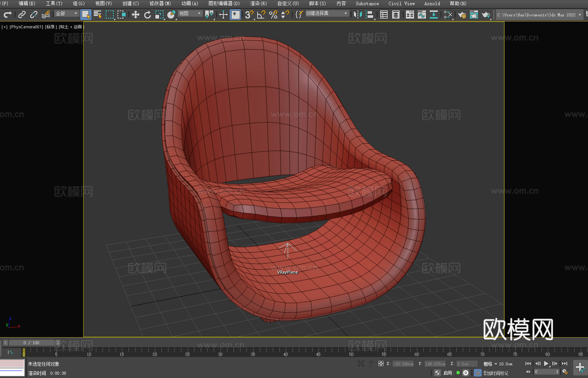This screenshot has width=588, height=378.
Task: Toggle 3D Snaps
Action: 249,14
